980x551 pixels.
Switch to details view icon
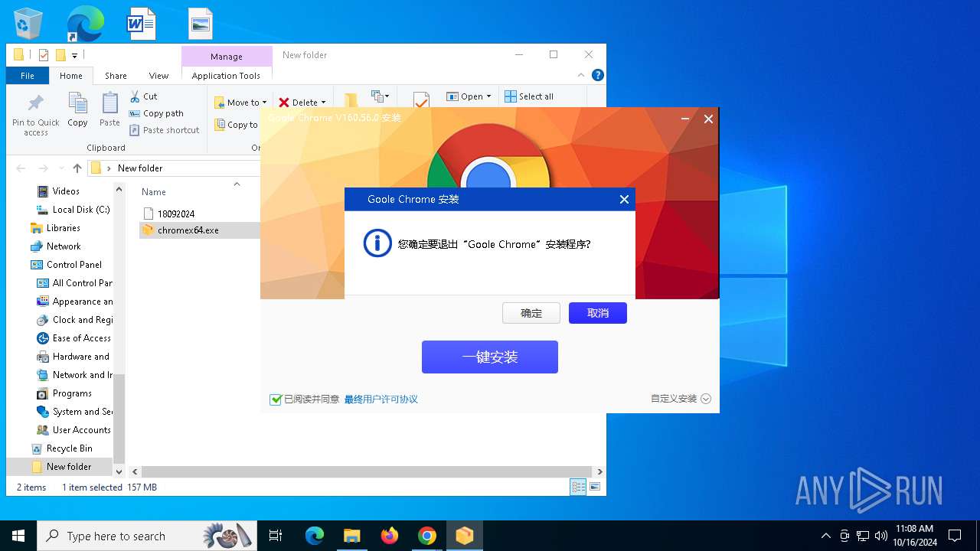[578, 487]
